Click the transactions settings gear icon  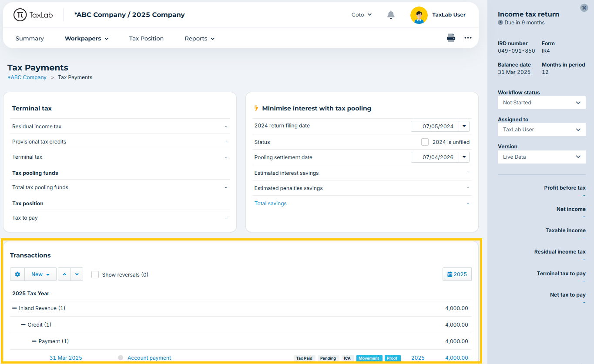[x=17, y=274]
